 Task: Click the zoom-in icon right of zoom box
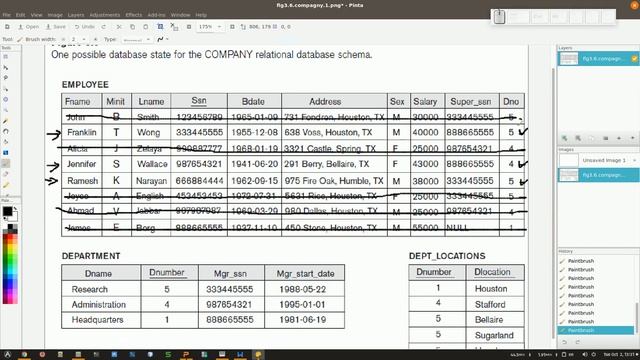point(232,27)
